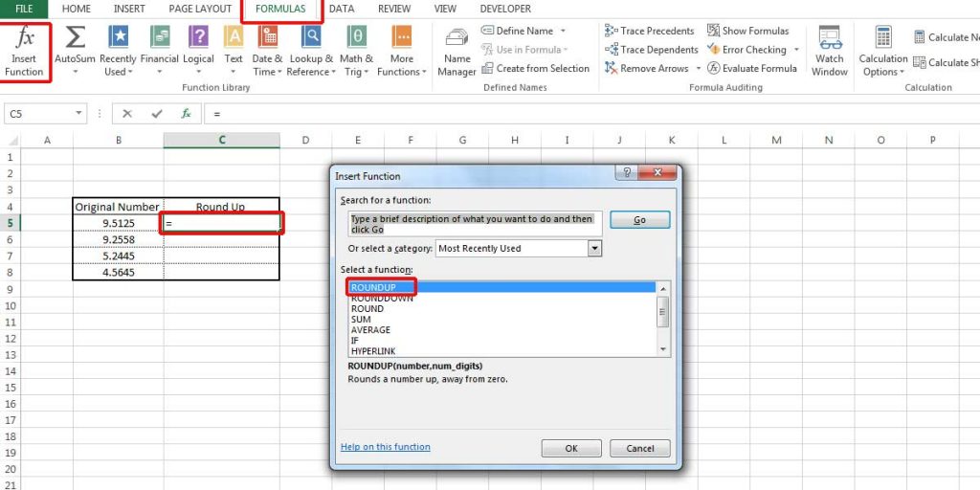This screenshot has height=490, width=980.
Task: Click Cancel in Insert Function dialog
Action: pos(640,448)
